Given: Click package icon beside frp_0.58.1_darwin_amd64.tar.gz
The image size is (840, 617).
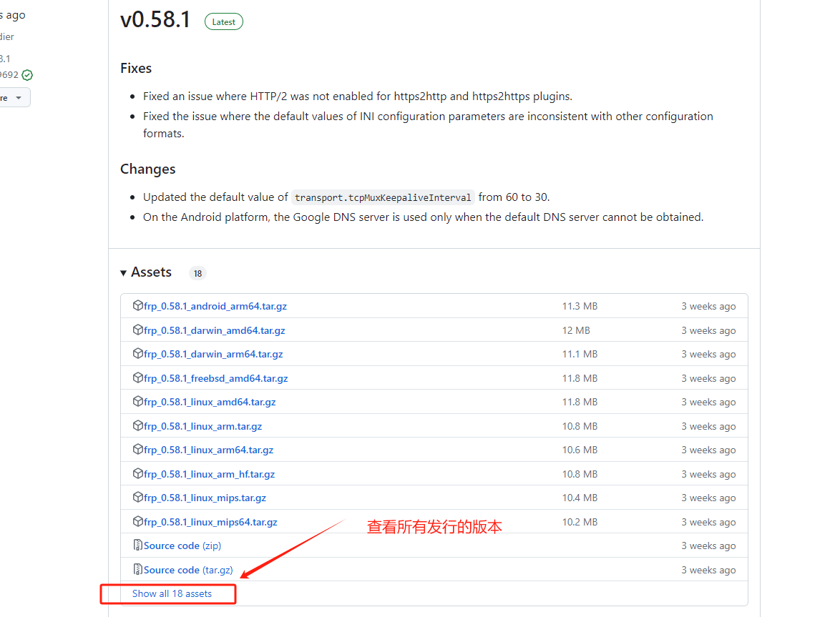Looking at the screenshot, I should coord(138,330).
